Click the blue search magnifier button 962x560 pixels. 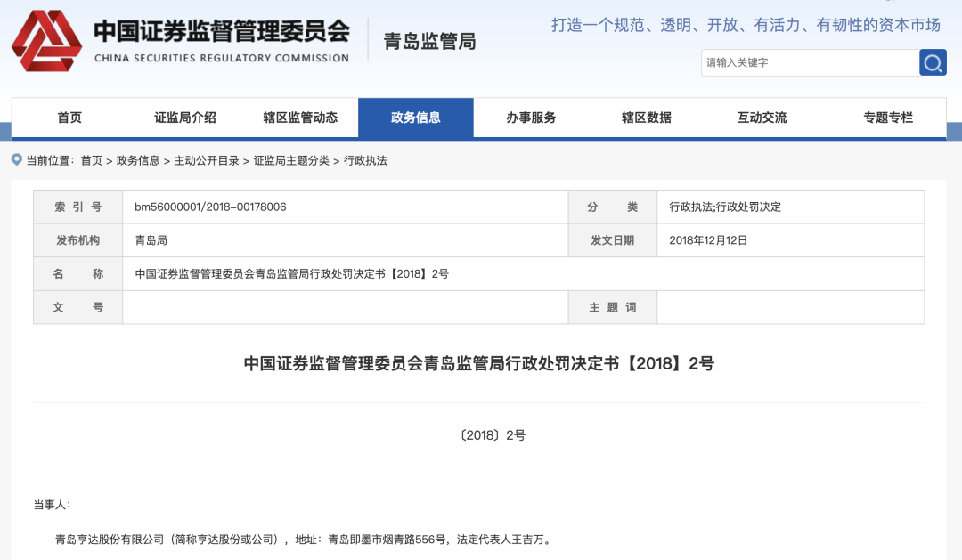933,62
